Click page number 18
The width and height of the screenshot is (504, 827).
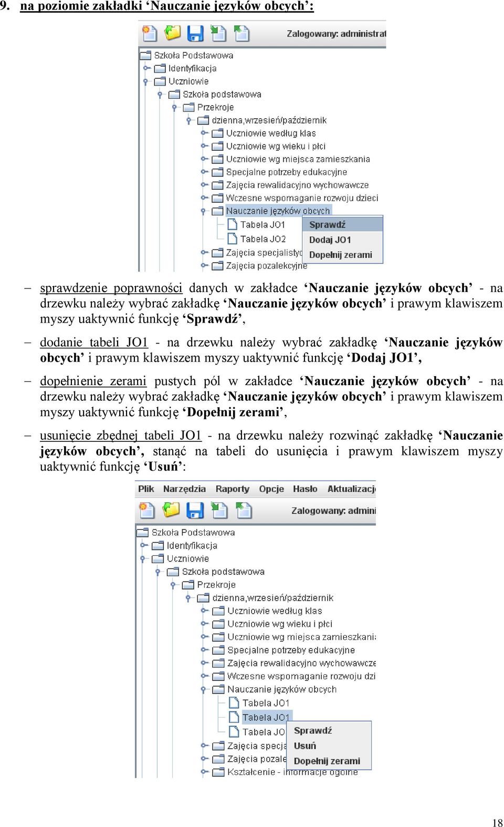497,822
